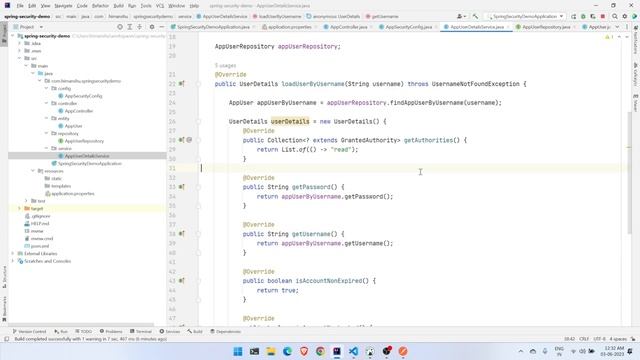Select AppUserRepository in the project tree
640x360 pixels.
pyautogui.click(x=84, y=141)
